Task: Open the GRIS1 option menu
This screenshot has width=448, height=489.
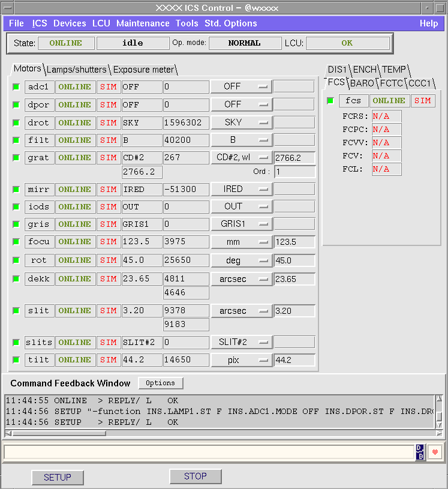Action: click(241, 224)
